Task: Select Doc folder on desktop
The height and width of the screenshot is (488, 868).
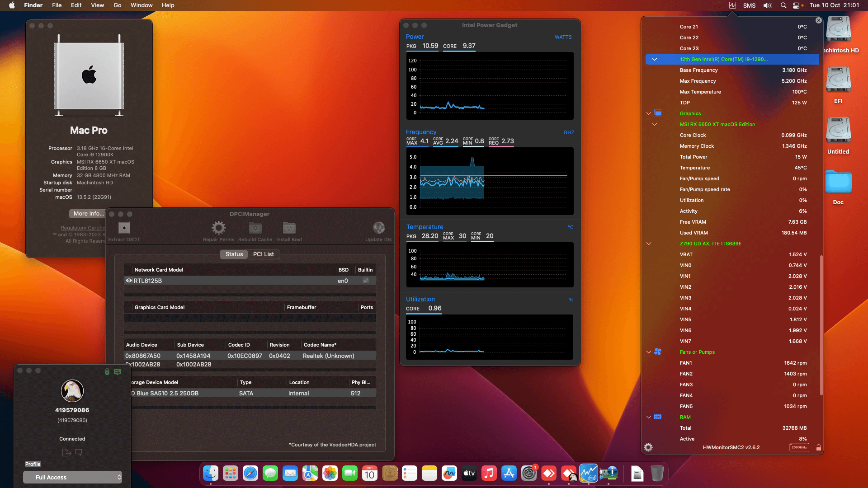Action: pos(838,182)
